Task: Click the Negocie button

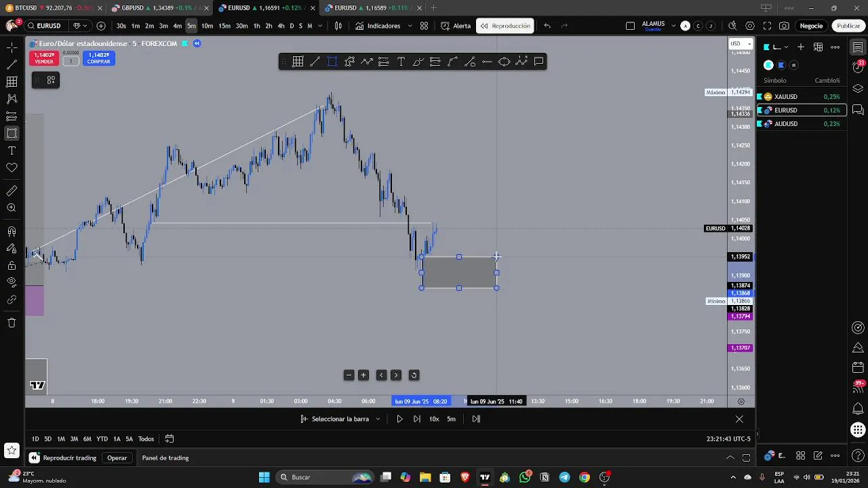Action: tap(811, 26)
